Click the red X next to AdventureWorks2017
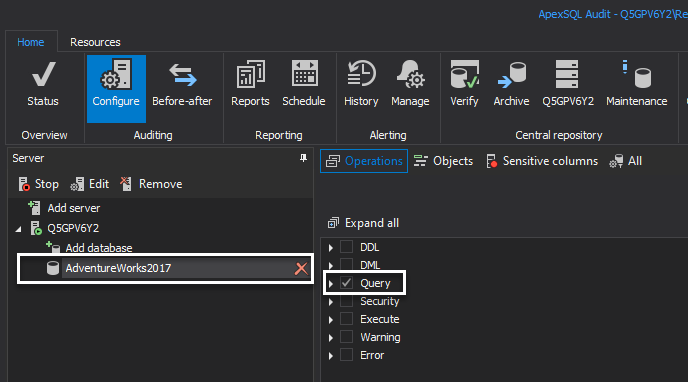This screenshot has width=688, height=382. point(301,268)
